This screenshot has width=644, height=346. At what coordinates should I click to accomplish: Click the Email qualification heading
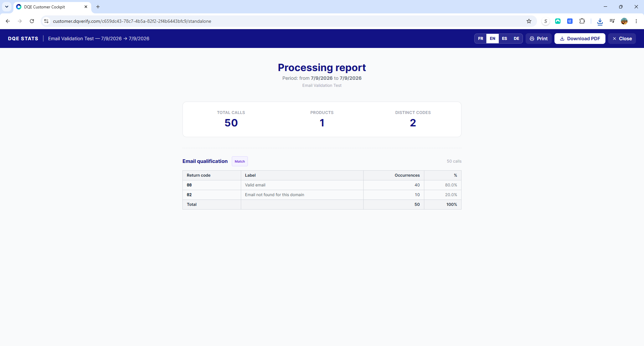205,161
